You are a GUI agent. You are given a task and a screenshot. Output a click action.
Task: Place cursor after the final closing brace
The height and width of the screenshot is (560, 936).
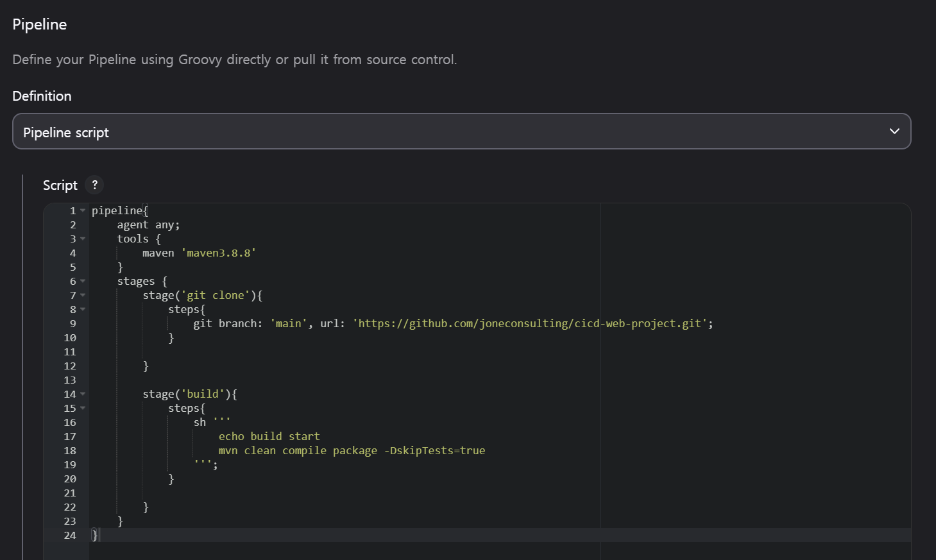pos(99,535)
